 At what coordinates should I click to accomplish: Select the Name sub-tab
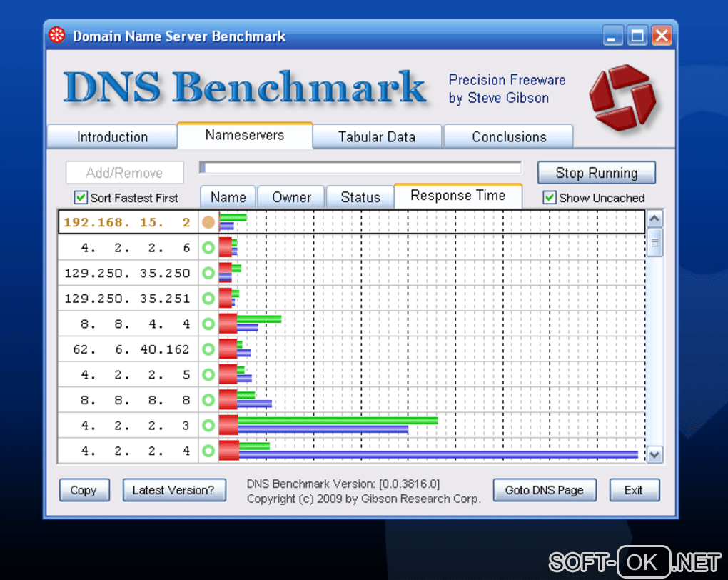228,197
